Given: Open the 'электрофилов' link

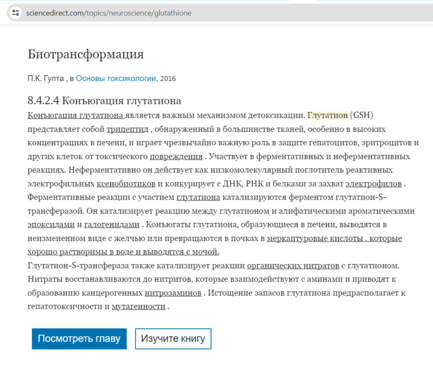Looking at the screenshot, I should coord(373,184).
